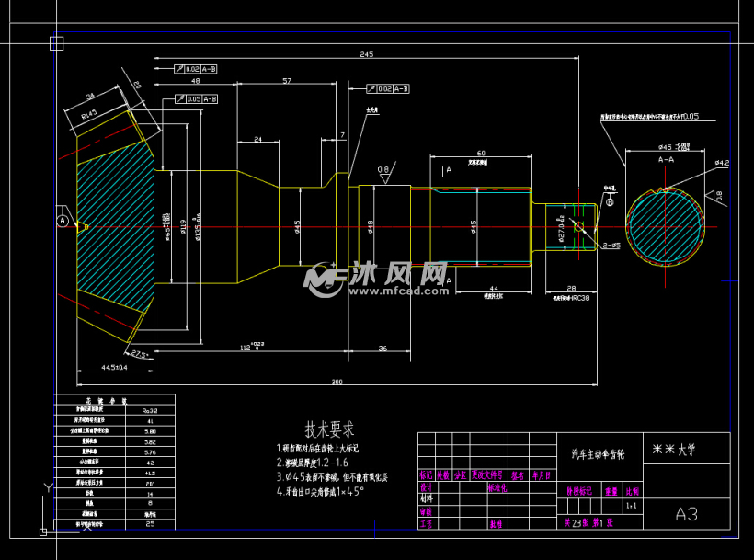Select the 汽车主动伞齿轮 title block cell
Viewport: 754px width, 560px height.
click(x=597, y=454)
